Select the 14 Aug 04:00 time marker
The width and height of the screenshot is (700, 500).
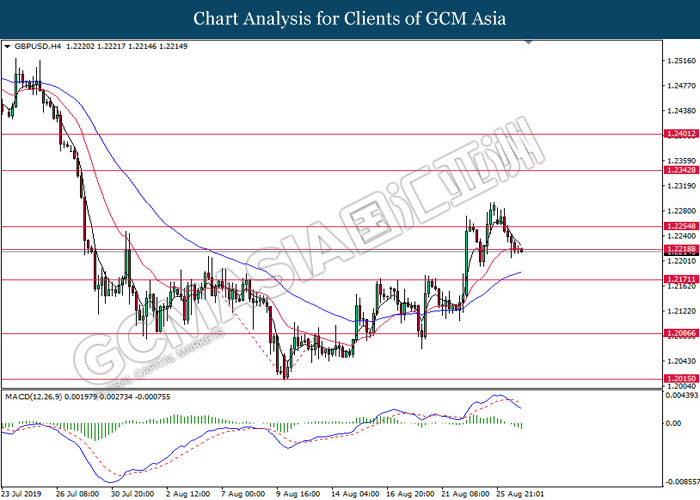coord(357,493)
